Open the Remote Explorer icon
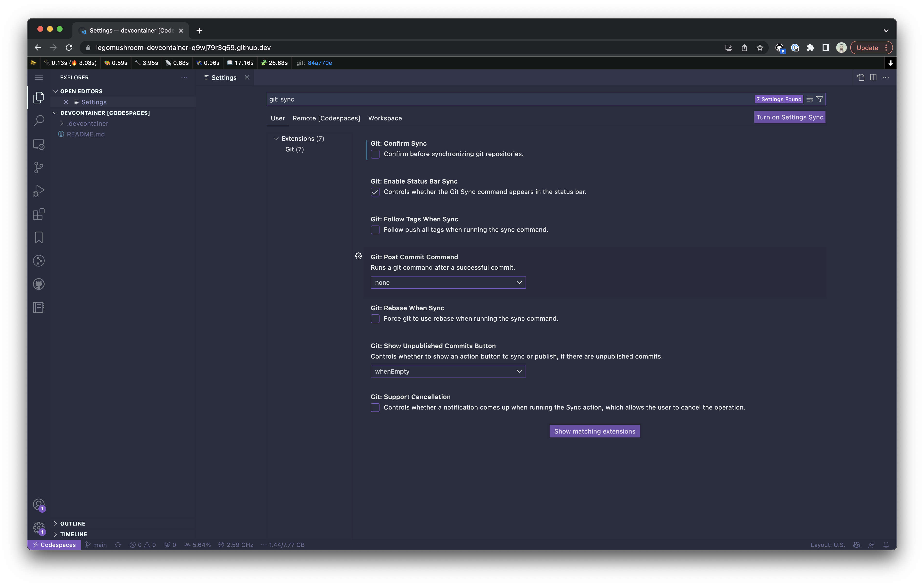Image resolution: width=924 pixels, height=586 pixels. point(39,144)
